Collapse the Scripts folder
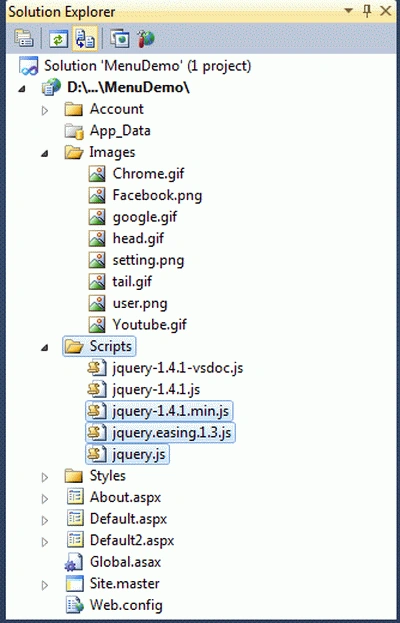Image resolution: width=400 pixels, height=623 pixels. coord(45,347)
